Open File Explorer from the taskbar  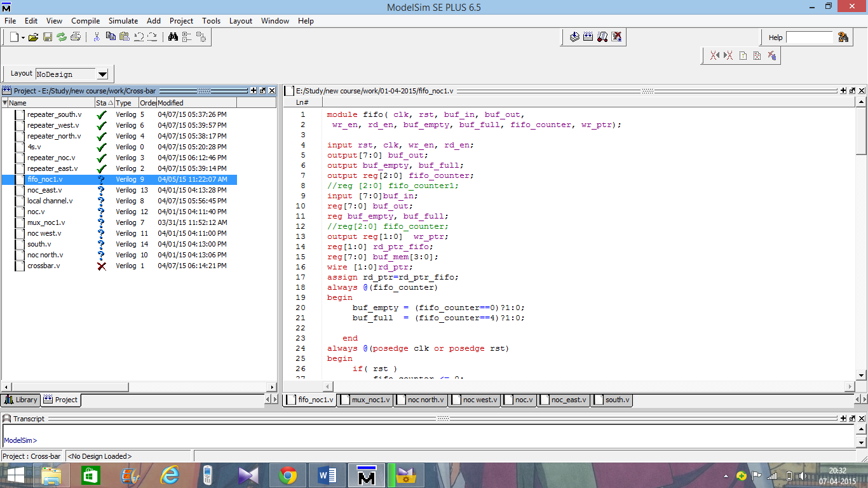[x=51, y=475]
